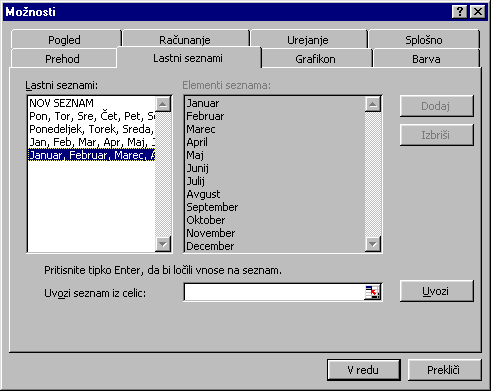Screen dimensions: 491x391
Task: Go to the Prehod tab
Action: click(x=63, y=59)
